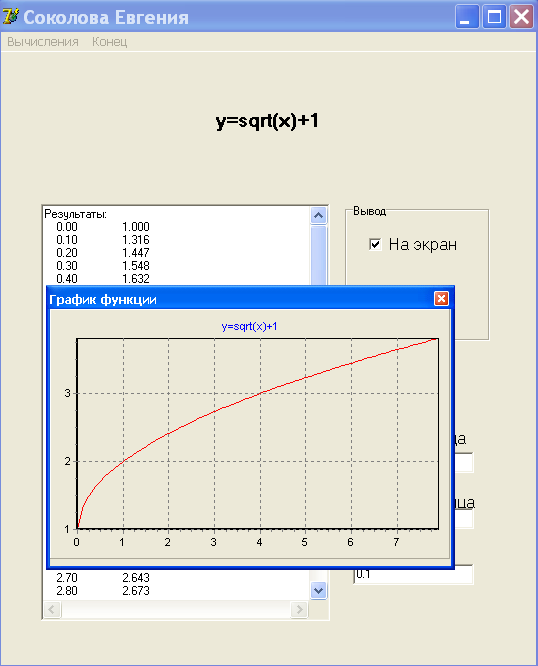This screenshot has width=538, height=666.
Task: Close the Соколова Евгения main window
Action: click(521, 17)
